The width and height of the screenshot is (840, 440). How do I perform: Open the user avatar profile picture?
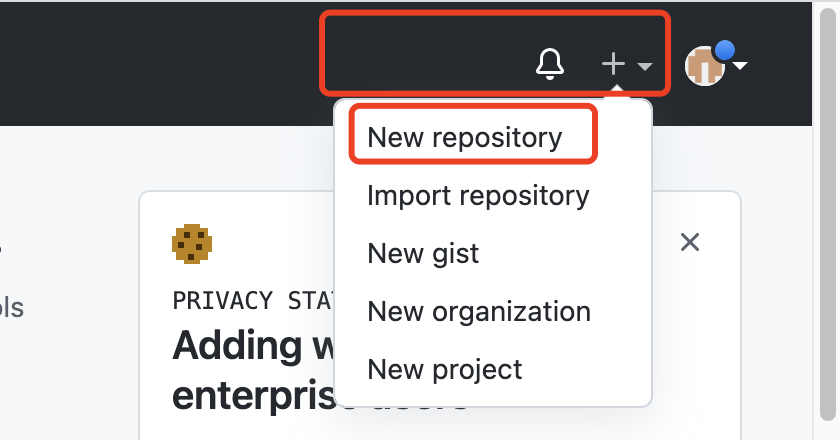[x=704, y=66]
